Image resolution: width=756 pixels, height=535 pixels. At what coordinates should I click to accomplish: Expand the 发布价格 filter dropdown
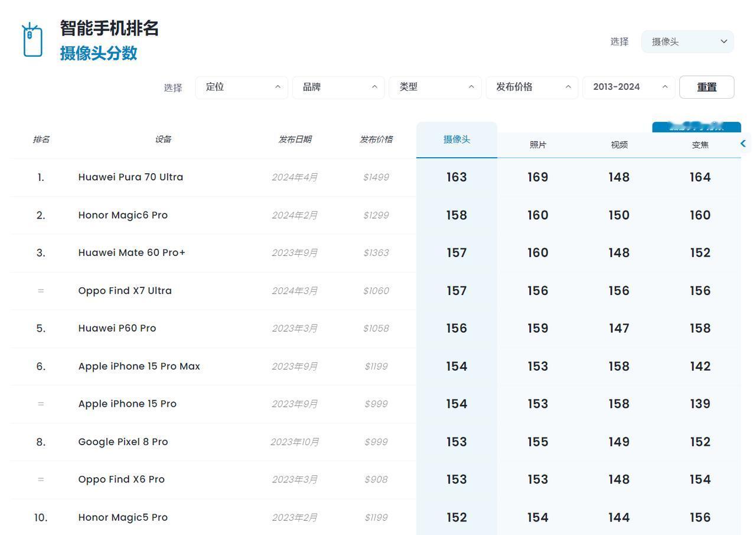click(x=532, y=87)
